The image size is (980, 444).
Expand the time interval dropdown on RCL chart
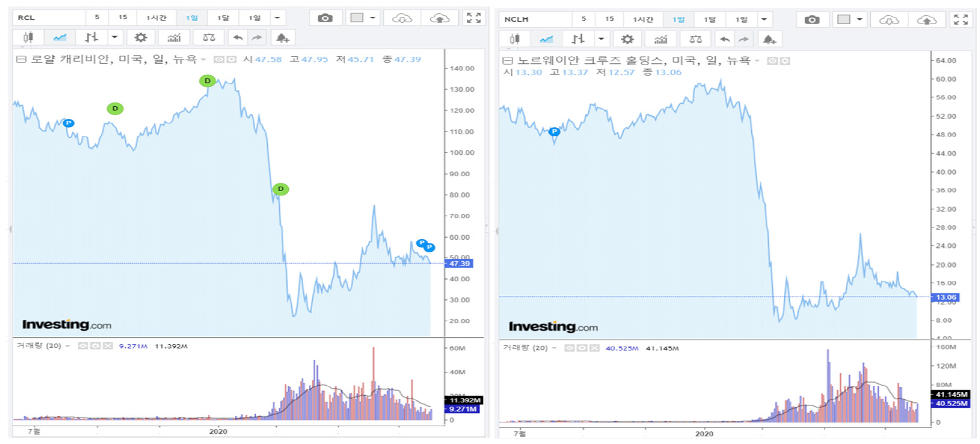pos(279,18)
